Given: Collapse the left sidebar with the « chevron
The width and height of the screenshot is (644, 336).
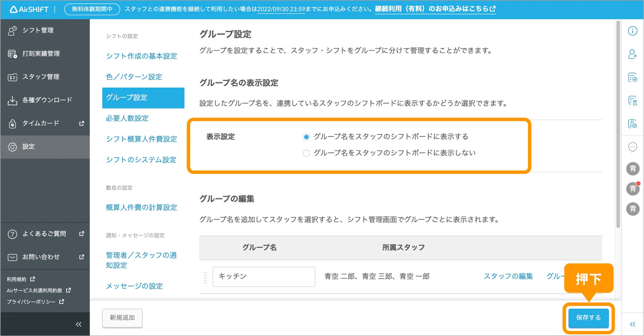Looking at the screenshot, I should click(x=78, y=324).
